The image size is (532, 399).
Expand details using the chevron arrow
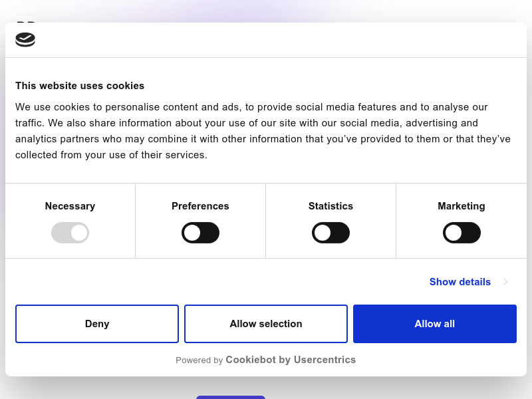[x=505, y=282]
